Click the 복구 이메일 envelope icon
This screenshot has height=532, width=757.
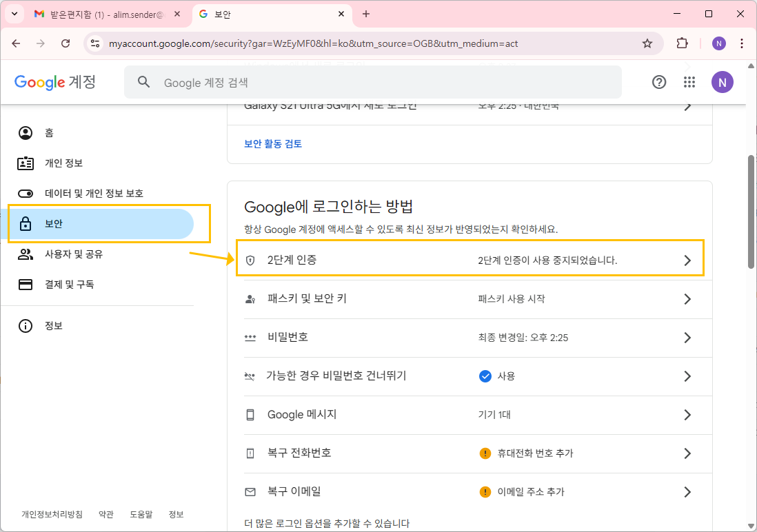[250, 492]
